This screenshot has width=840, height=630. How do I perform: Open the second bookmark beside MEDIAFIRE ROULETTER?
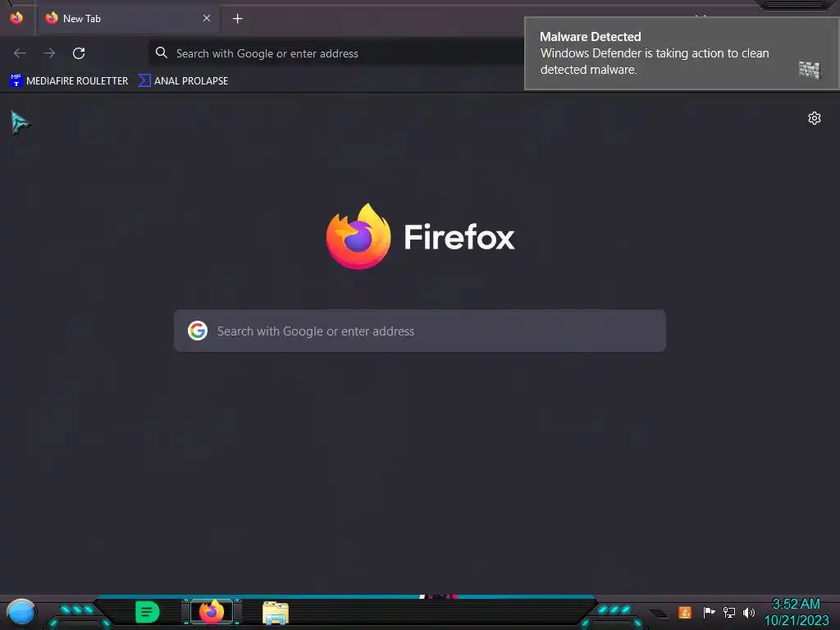pos(183,81)
